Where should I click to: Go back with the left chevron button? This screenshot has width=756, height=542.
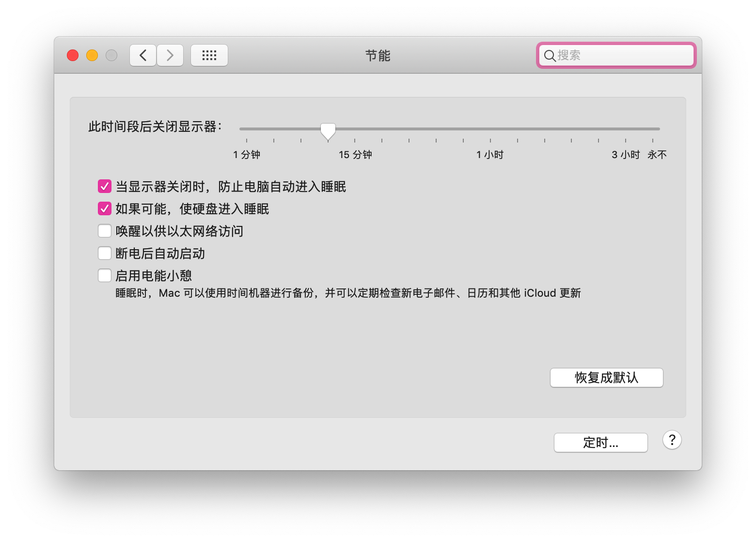click(143, 55)
